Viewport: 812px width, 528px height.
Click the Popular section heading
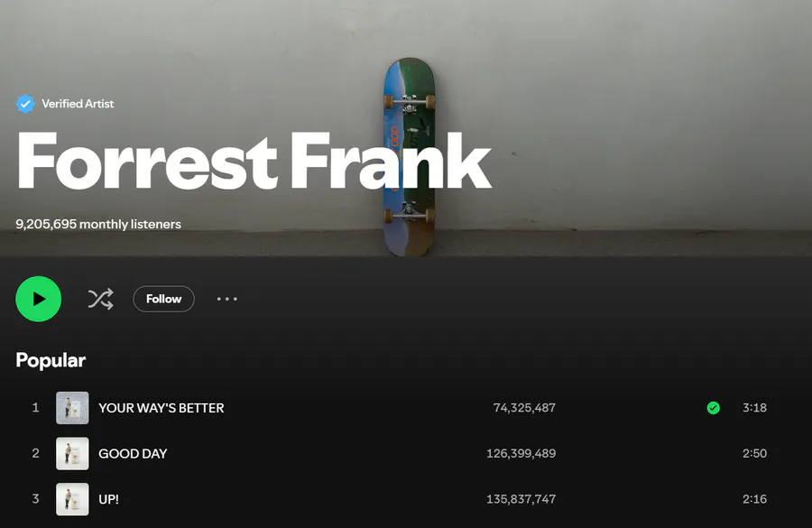pos(51,360)
